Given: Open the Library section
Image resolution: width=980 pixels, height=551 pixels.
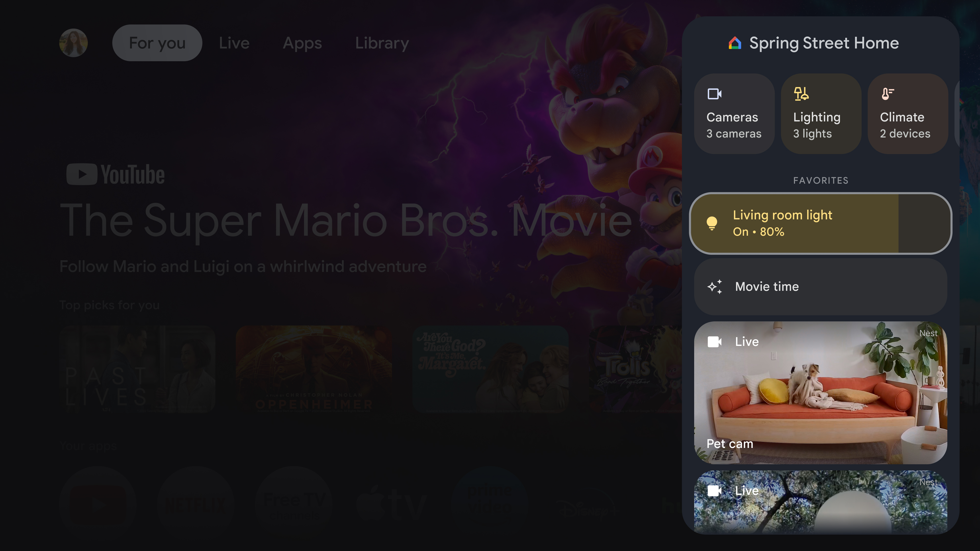Looking at the screenshot, I should tap(382, 42).
